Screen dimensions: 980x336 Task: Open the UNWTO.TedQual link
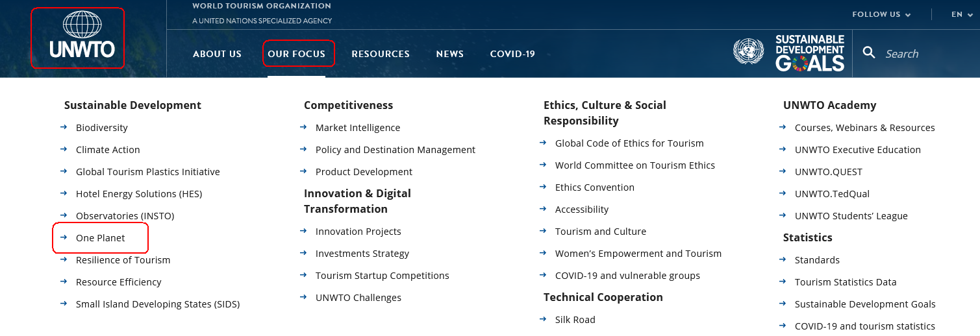[x=832, y=194]
